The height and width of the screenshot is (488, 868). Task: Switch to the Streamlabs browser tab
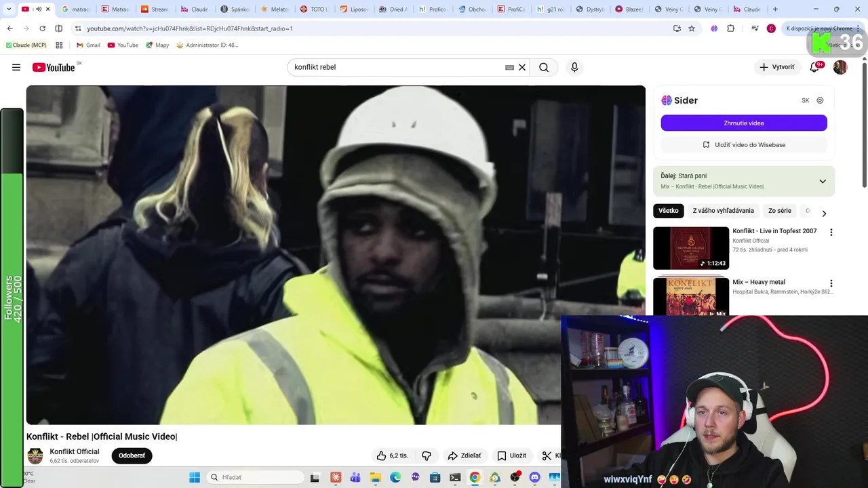pos(154,9)
